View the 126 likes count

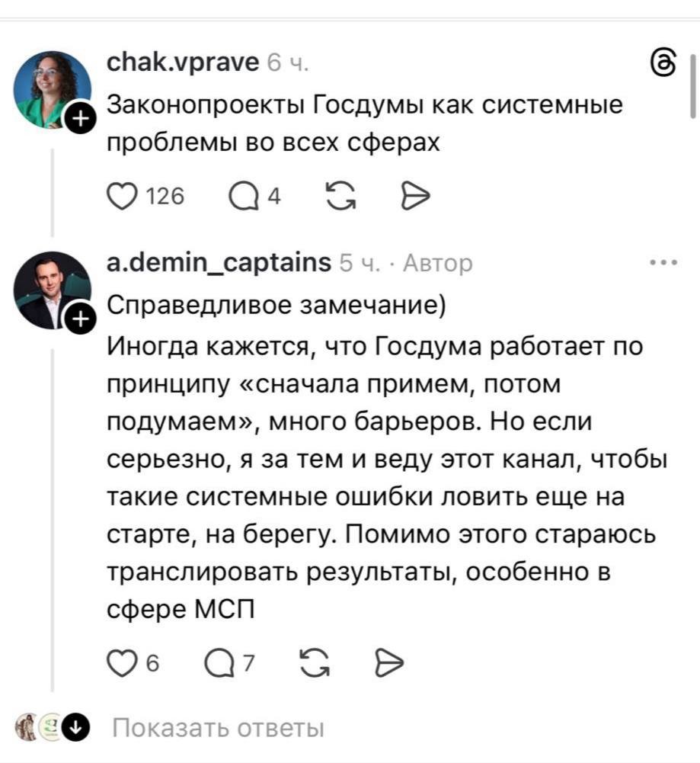tap(165, 195)
